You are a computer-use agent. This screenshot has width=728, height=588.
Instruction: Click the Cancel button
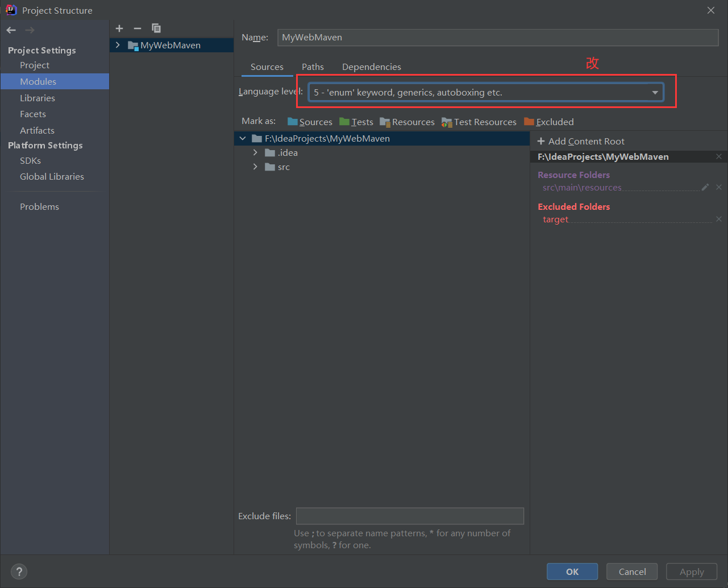pos(632,572)
